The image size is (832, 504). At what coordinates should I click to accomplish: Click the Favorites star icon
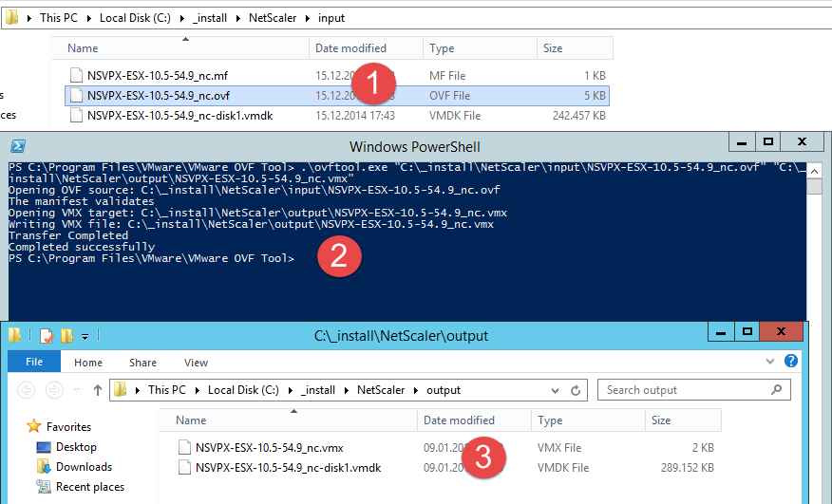pyautogui.click(x=34, y=426)
